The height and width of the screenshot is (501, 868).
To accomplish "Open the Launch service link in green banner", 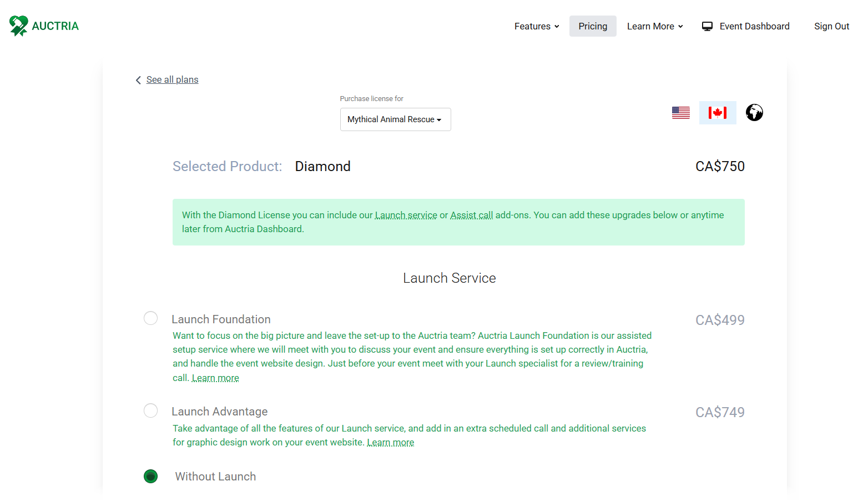I will [x=406, y=216].
